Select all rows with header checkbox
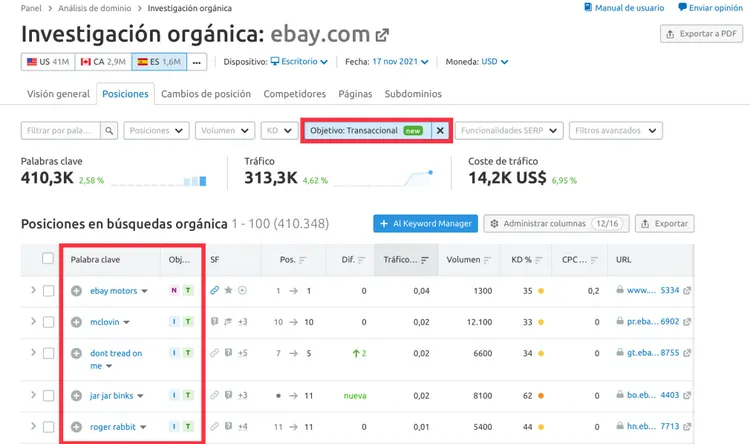Image resolution: width=750 pixels, height=444 pixels. pos(48,259)
